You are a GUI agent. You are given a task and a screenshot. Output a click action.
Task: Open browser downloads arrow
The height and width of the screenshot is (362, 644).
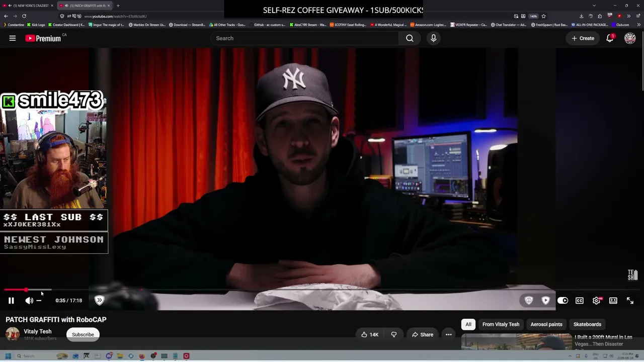tap(581, 16)
